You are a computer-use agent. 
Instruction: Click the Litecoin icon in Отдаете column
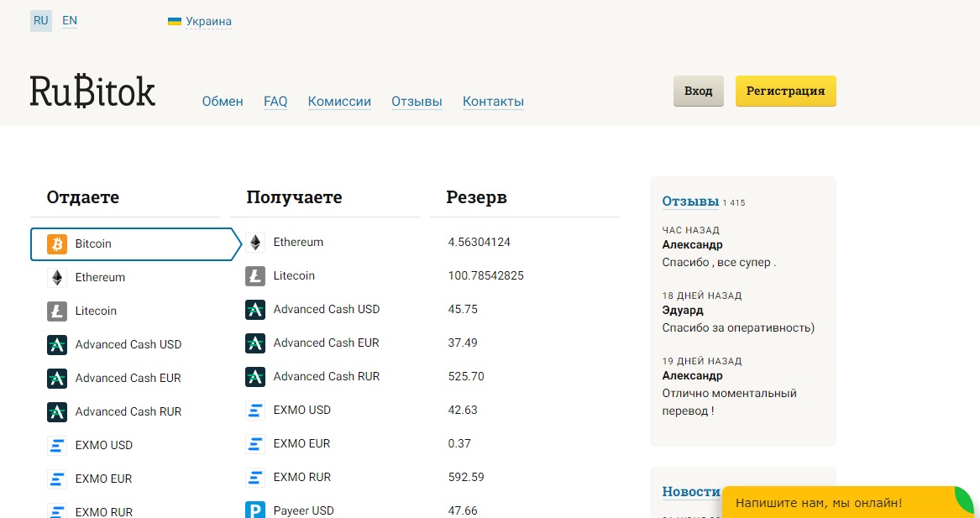[x=57, y=311]
